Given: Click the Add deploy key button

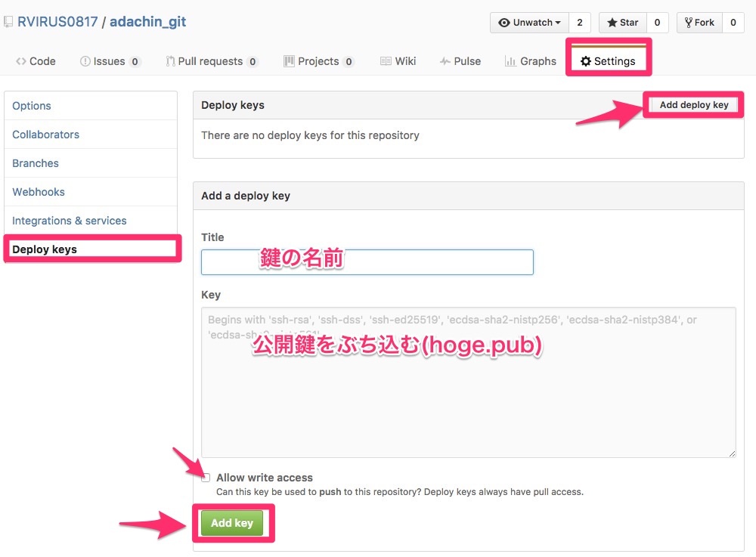Looking at the screenshot, I should point(694,104).
